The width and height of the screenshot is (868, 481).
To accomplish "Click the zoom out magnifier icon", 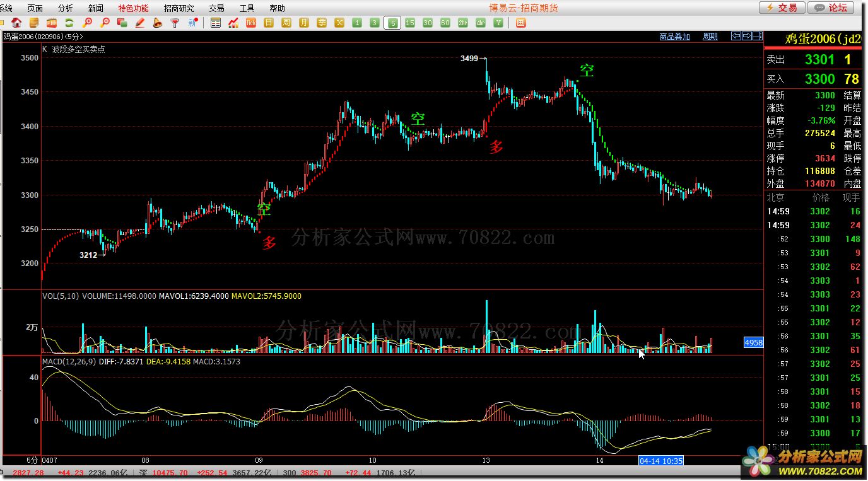I will (x=105, y=23).
